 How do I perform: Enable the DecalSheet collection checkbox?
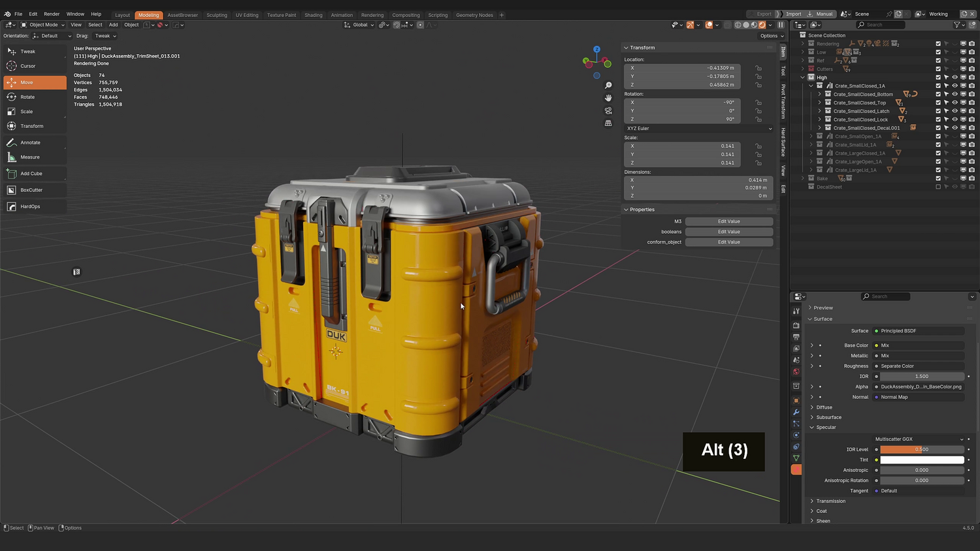[x=938, y=187]
